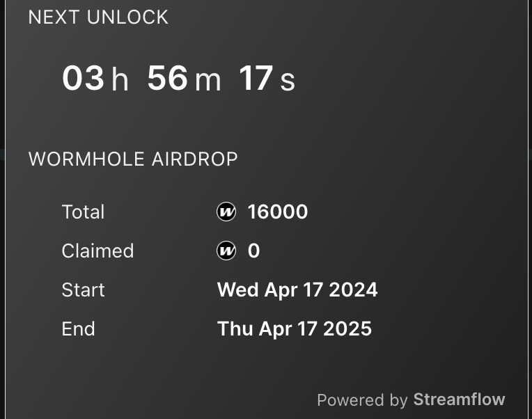Select the NEXT UNLOCK heading
This screenshot has height=419, width=532.
tap(98, 17)
